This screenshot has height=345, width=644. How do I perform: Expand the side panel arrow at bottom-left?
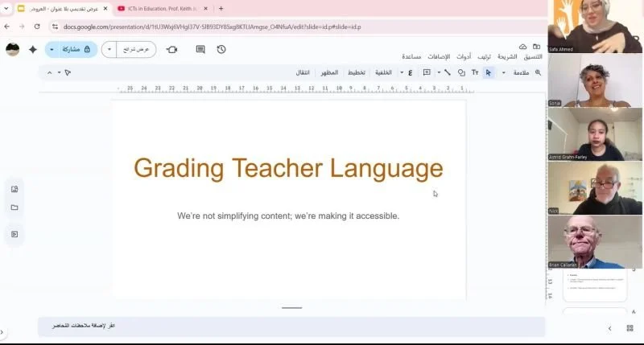2,332
